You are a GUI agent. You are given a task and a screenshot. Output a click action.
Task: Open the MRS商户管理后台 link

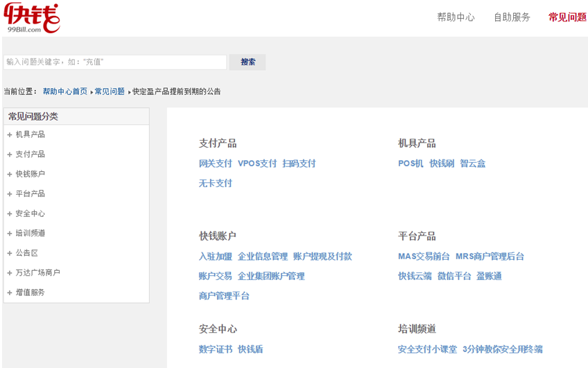point(490,256)
